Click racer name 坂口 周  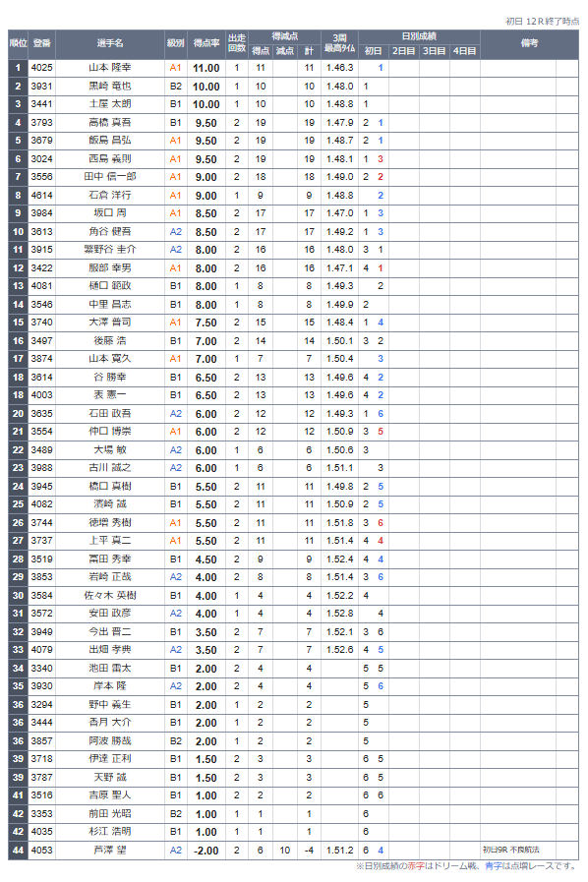pyautogui.click(x=110, y=213)
